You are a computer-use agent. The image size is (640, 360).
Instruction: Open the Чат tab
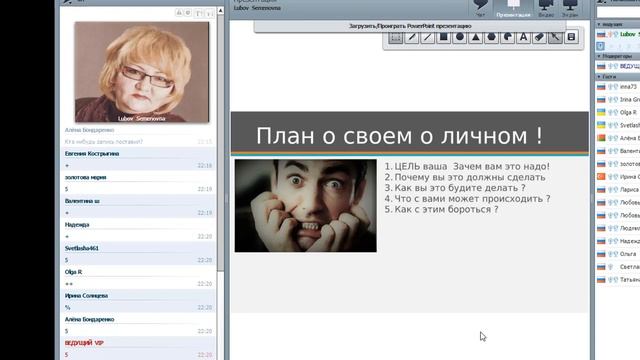(x=480, y=9)
